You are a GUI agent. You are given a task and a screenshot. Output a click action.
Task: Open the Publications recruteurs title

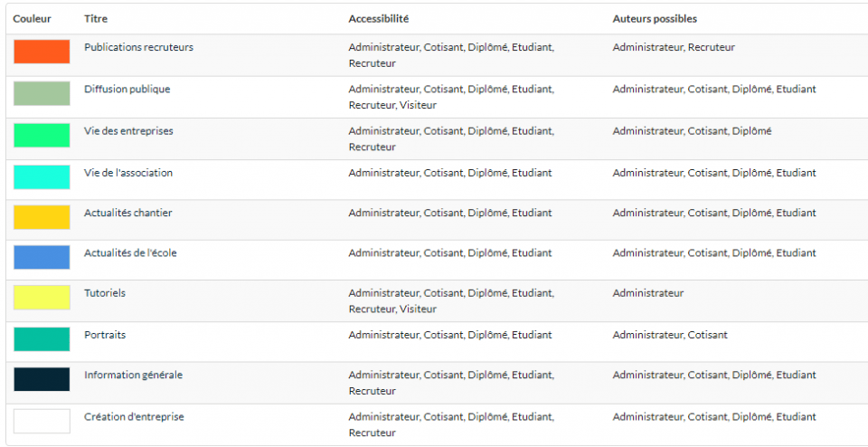[139, 48]
